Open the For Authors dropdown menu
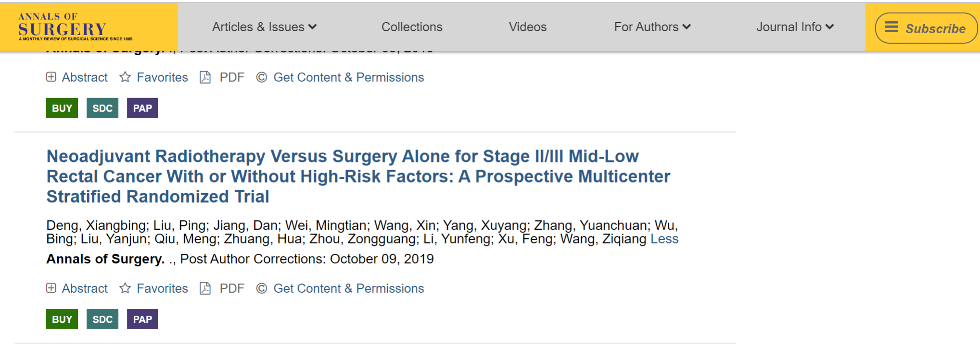Screen dimensions: 980x346 coord(652,27)
